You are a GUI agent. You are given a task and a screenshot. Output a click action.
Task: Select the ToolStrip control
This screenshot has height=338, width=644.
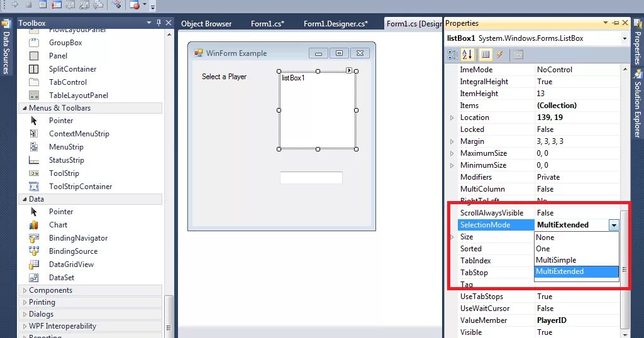click(64, 173)
